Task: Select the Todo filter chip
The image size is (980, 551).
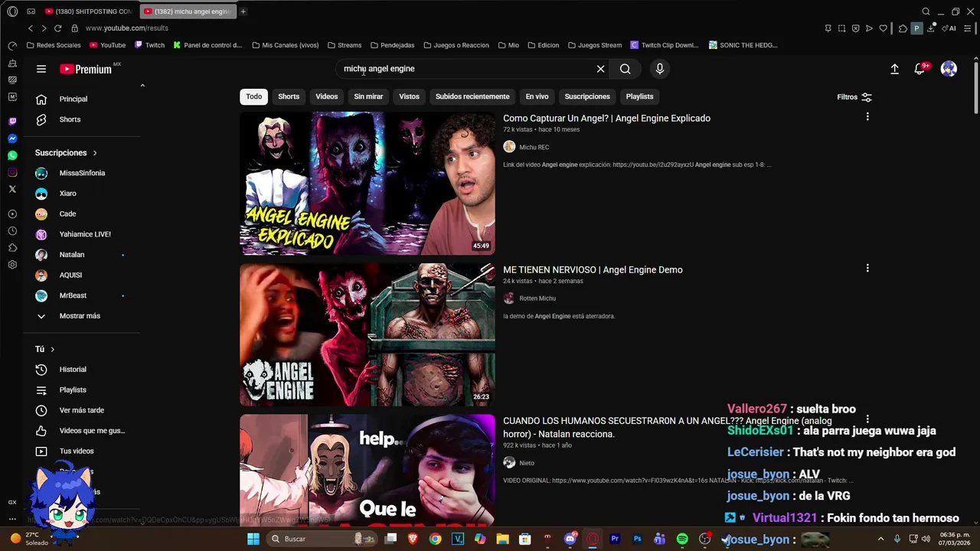Action: point(254,96)
